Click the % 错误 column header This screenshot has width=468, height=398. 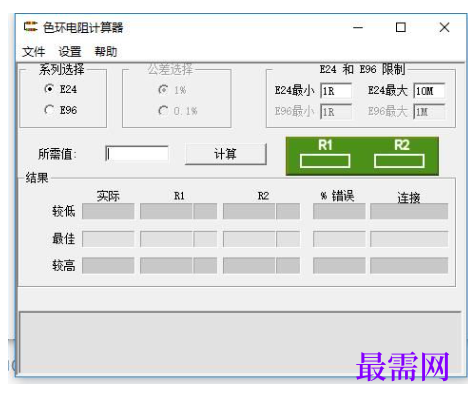click(x=337, y=196)
